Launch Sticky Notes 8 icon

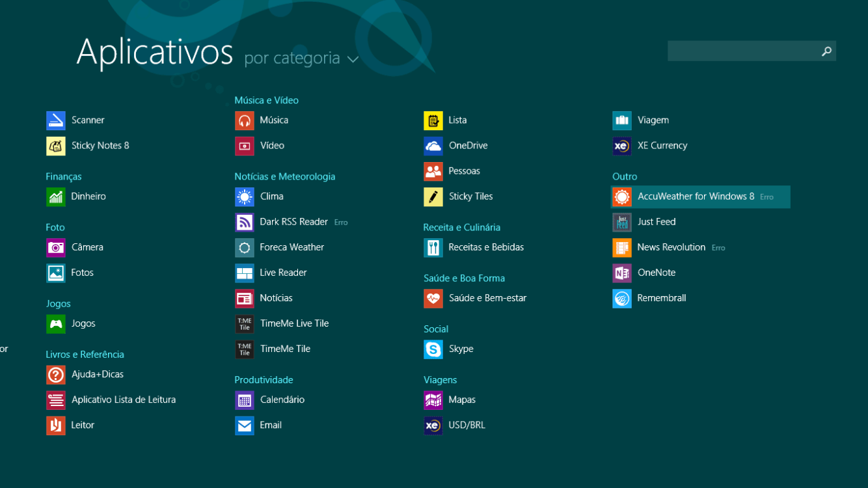click(56, 146)
